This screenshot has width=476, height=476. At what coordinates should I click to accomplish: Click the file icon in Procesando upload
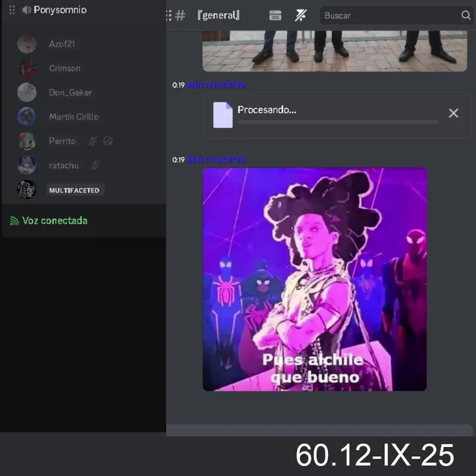point(223,115)
